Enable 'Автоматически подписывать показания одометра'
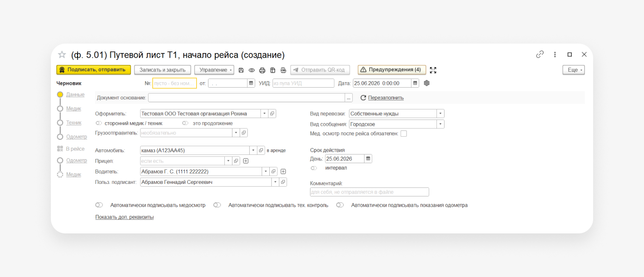This screenshot has width=644, height=277. pyautogui.click(x=340, y=205)
